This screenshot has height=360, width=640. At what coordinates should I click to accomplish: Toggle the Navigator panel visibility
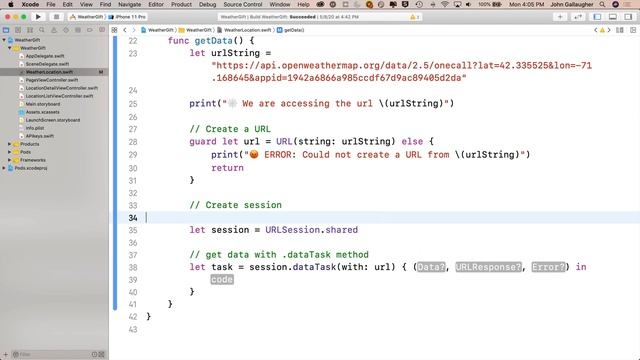point(597,17)
